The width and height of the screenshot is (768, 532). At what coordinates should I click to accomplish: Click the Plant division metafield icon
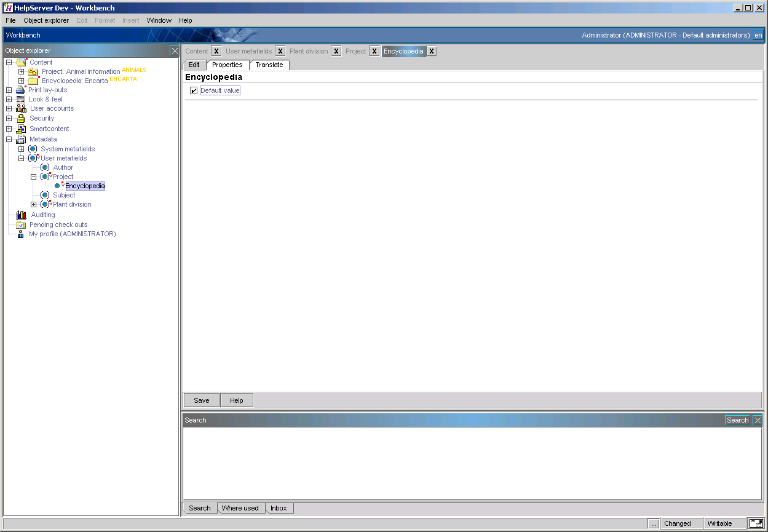pyautogui.click(x=45, y=204)
